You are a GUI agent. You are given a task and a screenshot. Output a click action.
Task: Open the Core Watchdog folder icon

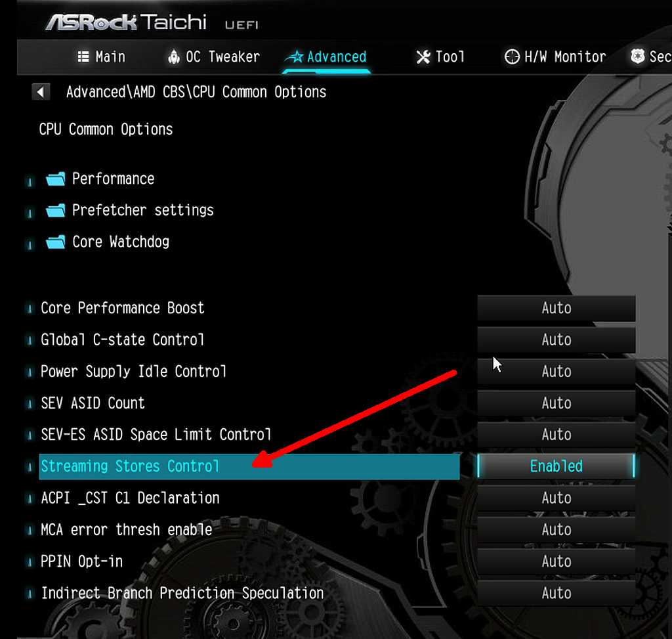pyautogui.click(x=56, y=242)
